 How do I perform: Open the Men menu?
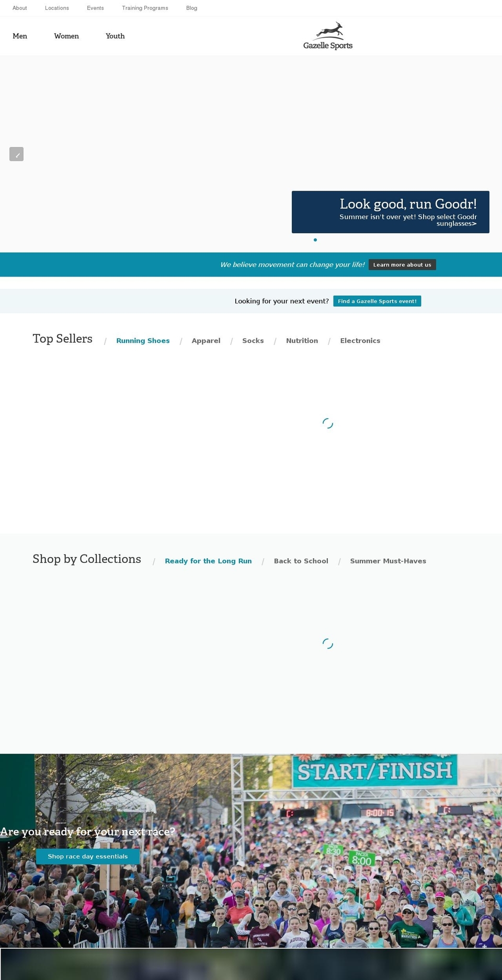pos(20,36)
